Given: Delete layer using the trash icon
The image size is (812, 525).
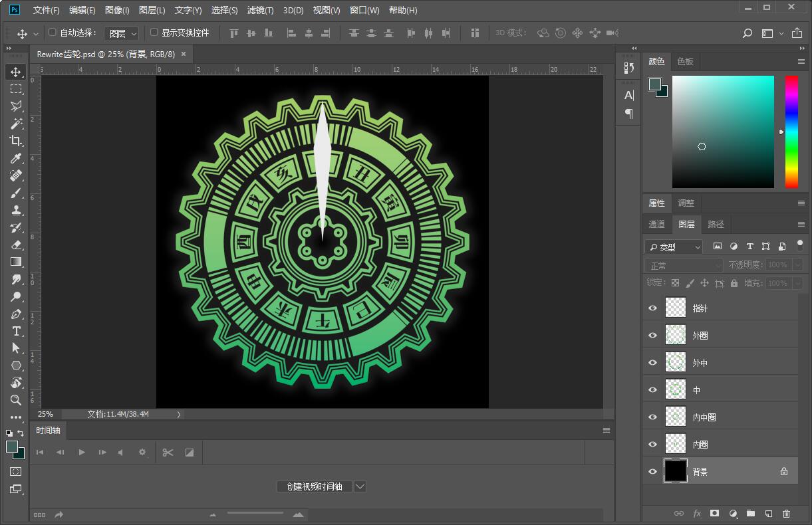Looking at the screenshot, I should tap(787, 514).
